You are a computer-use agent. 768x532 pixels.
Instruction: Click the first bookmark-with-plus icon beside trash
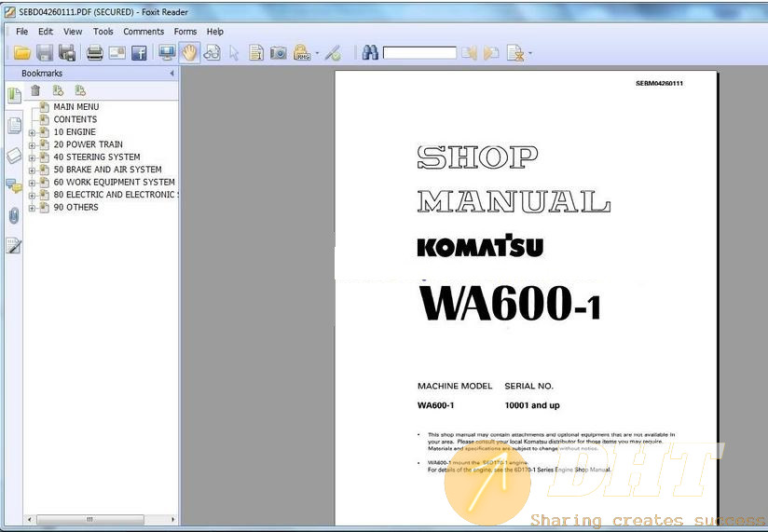(59, 90)
